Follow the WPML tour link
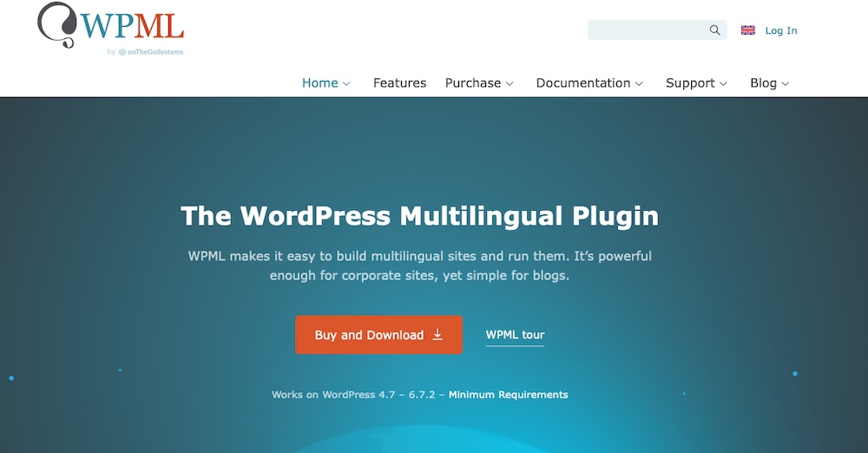Screen dimensions: 868x453 coord(515,334)
